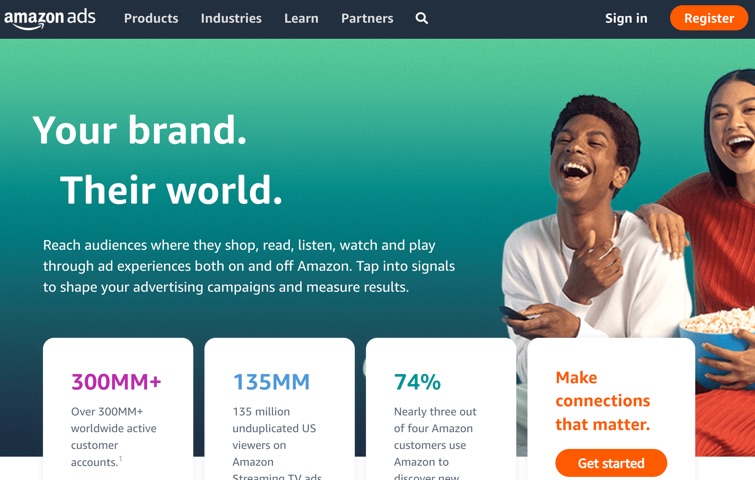
Task: Open the Products menu
Action: click(151, 18)
